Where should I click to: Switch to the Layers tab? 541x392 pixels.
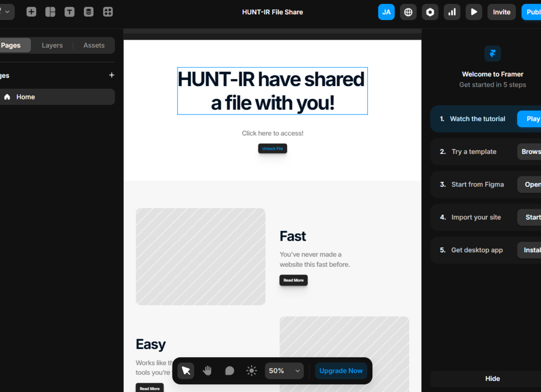click(52, 45)
